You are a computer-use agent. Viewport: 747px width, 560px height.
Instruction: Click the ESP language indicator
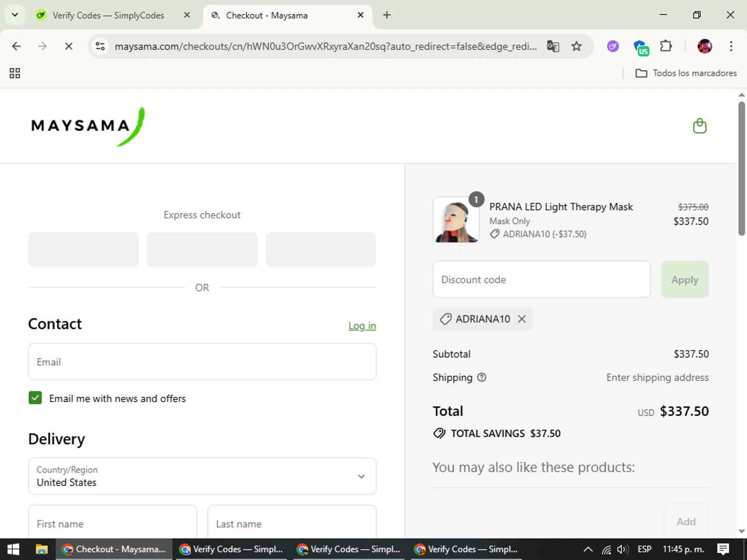pyautogui.click(x=644, y=549)
